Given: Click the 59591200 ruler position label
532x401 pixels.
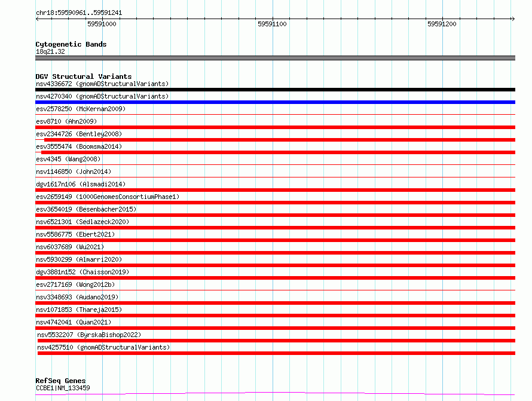Looking at the screenshot, I should point(442,24).
